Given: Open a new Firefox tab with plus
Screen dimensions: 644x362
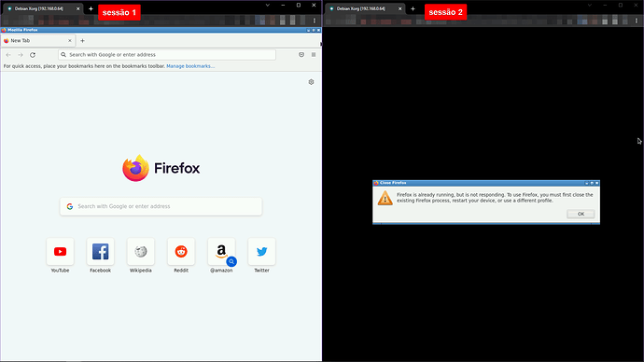Looking at the screenshot, I should pyautogui.click(x=82, y=41).
